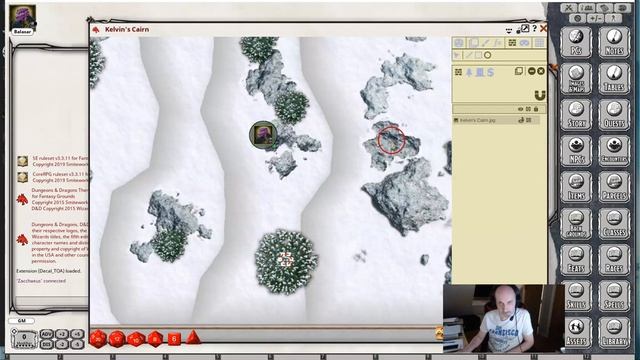The width and height of the screenshot is (640, 360).
Task: Toggle the +2 modifier button
Action: (62, 334)
